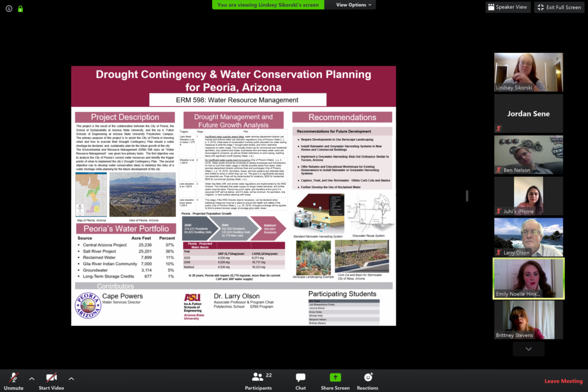588x392 pixels.
Task: Click the 'Groundwater' row in the portfolio
Action: 126,270
